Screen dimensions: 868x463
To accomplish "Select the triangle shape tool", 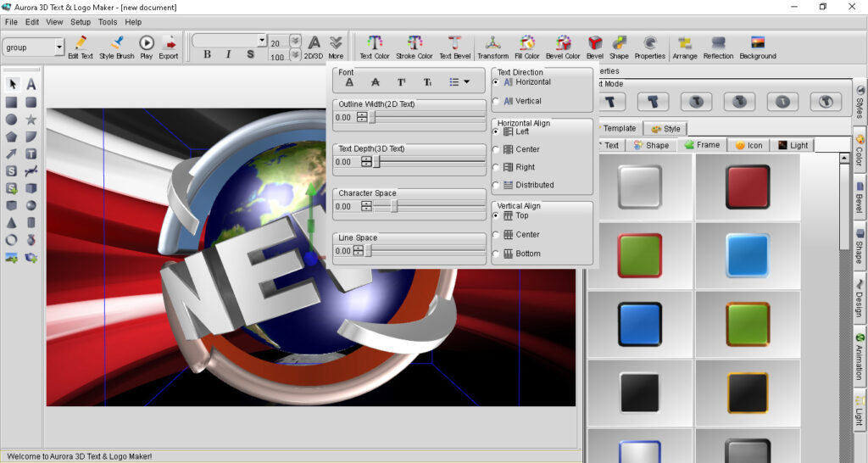I will pos(12,223).
